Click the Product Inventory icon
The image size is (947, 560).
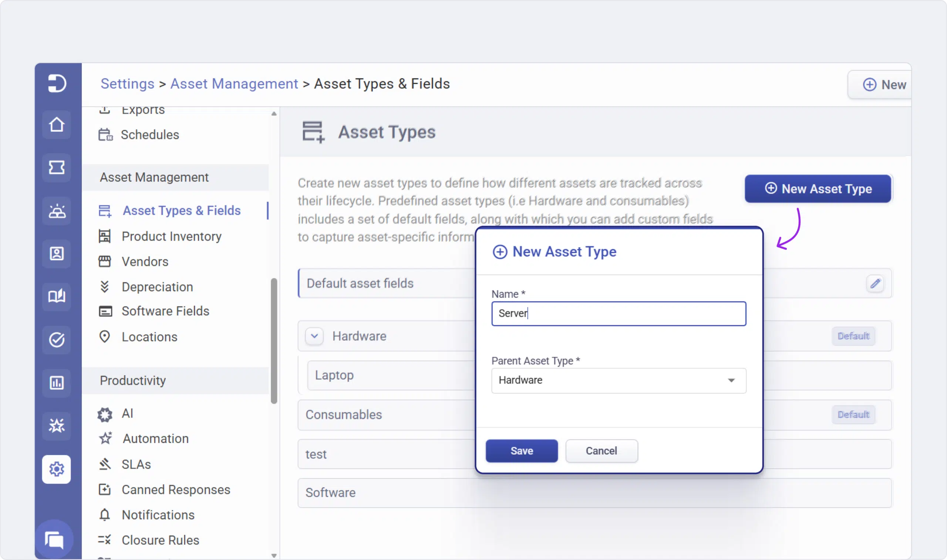coord(105,236)
